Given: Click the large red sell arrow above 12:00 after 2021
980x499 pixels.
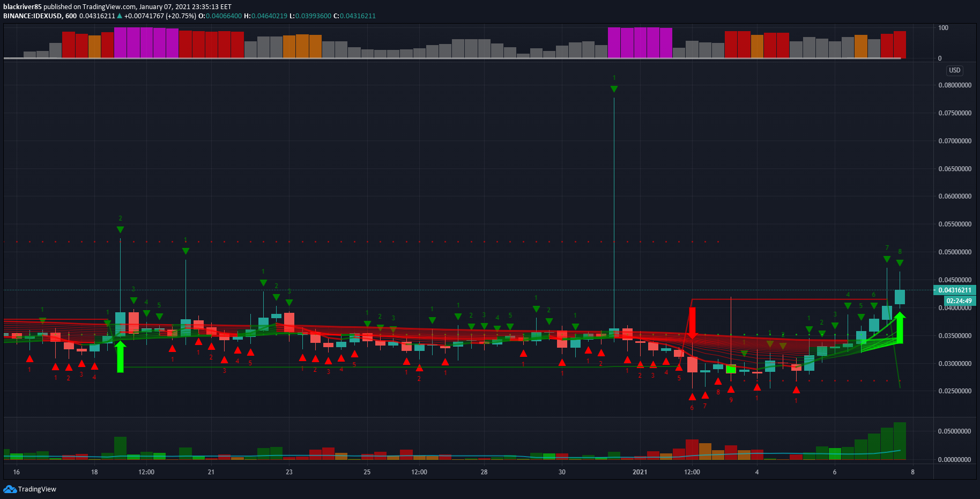Looking at the screenshot, I should pos(692,323).
